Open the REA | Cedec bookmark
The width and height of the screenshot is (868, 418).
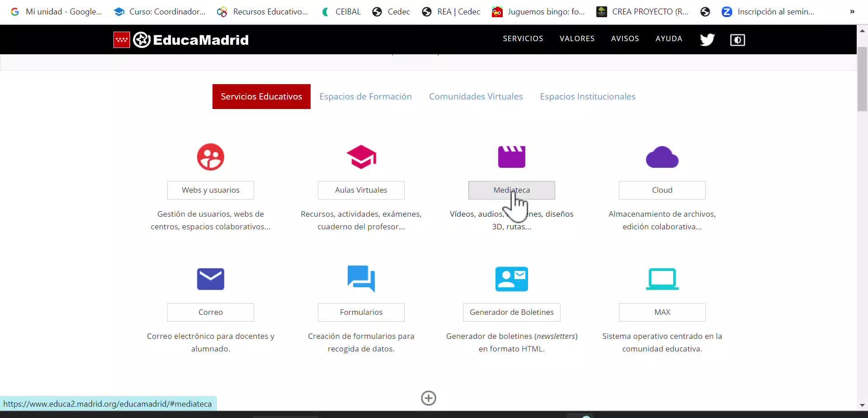coord(451,12)
